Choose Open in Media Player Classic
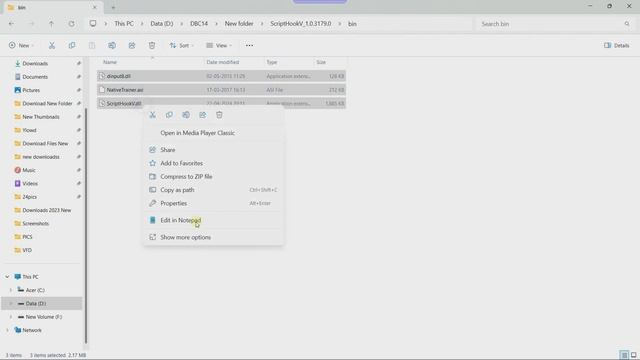 pos(213,133)
